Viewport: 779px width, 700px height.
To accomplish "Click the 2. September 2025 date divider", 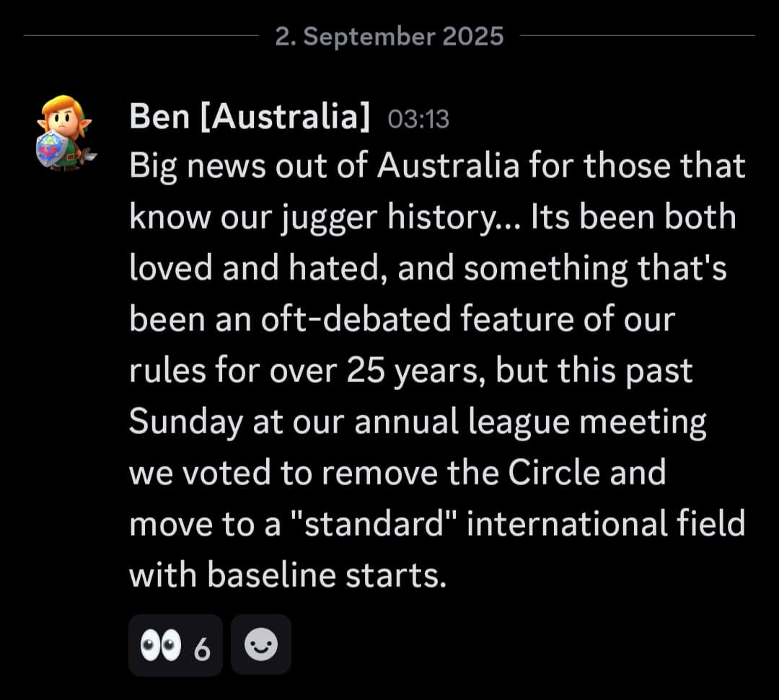I will [x=389, y=35].
